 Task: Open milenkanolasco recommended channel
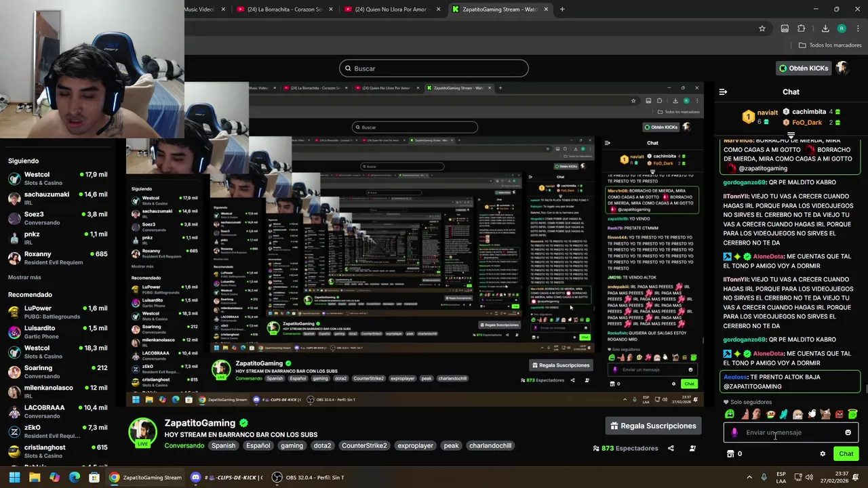click(x=58, y=392)
